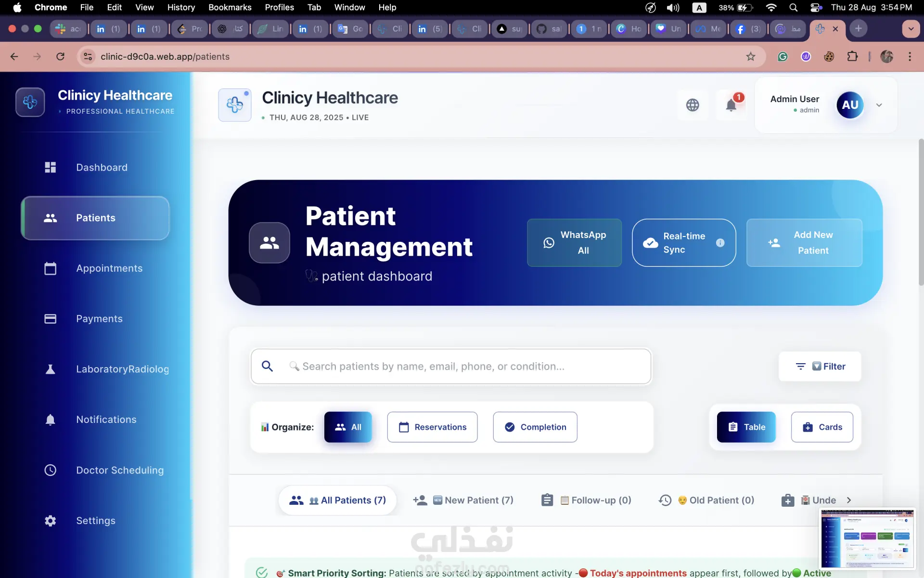Open the Bookmarks menu in menu bar
Image resolution: width=924 pixels, height=578 pixels.
230,7
